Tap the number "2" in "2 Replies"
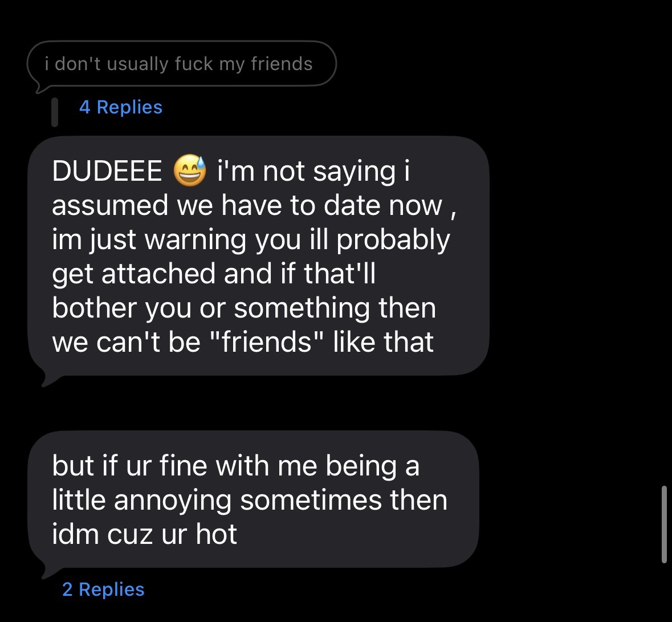The width and height of the screenshot is (672, 622). tap(67, 589)
